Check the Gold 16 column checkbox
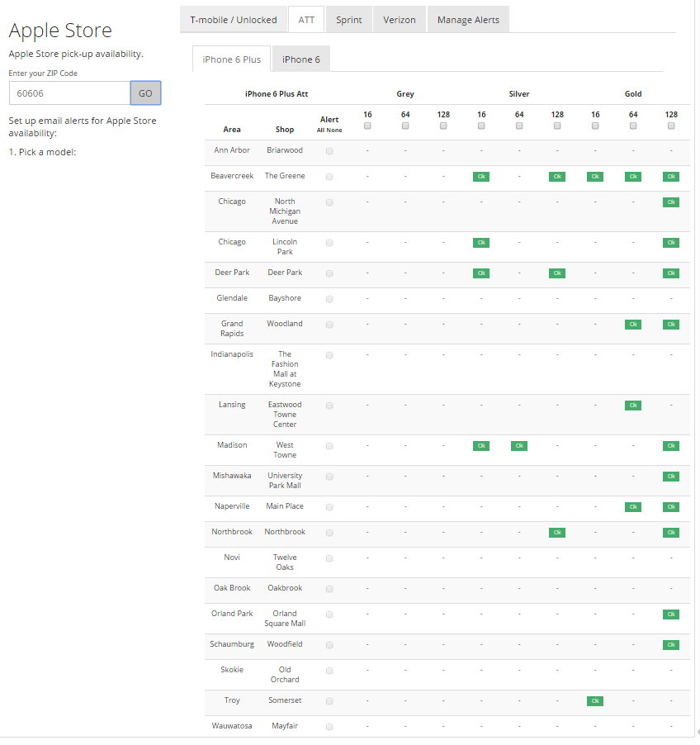The image size is (700, 745). pyautogui.click(x=595, y=126)
